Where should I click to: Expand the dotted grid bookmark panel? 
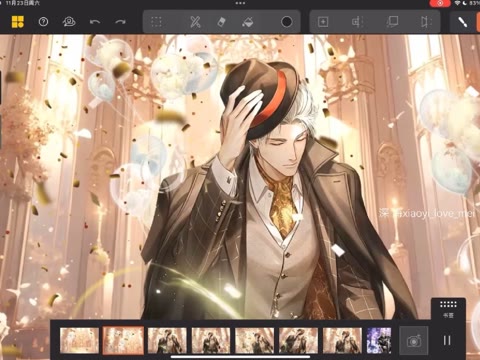coord(448,308)
